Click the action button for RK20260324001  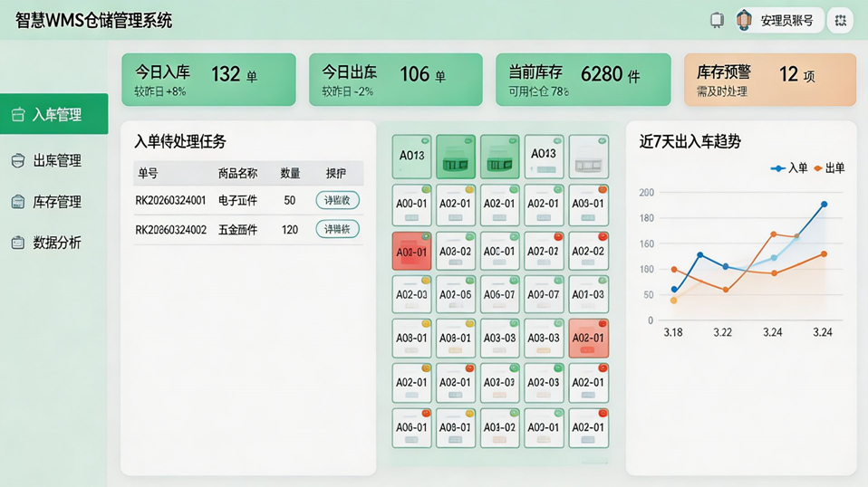point(338,200)
